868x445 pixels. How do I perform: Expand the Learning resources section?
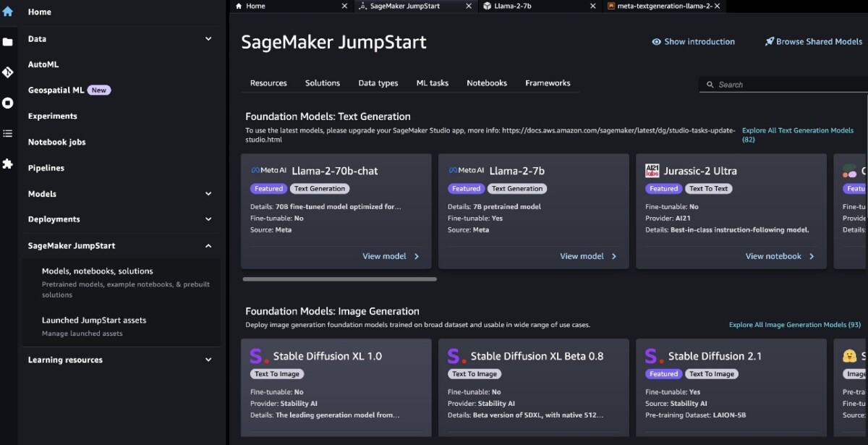[208, 360]
